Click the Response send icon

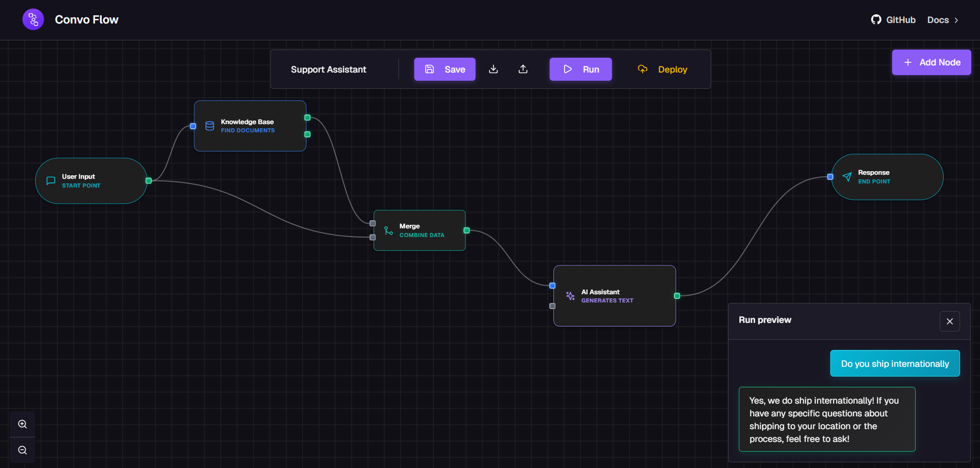click(x=847, y=177)
